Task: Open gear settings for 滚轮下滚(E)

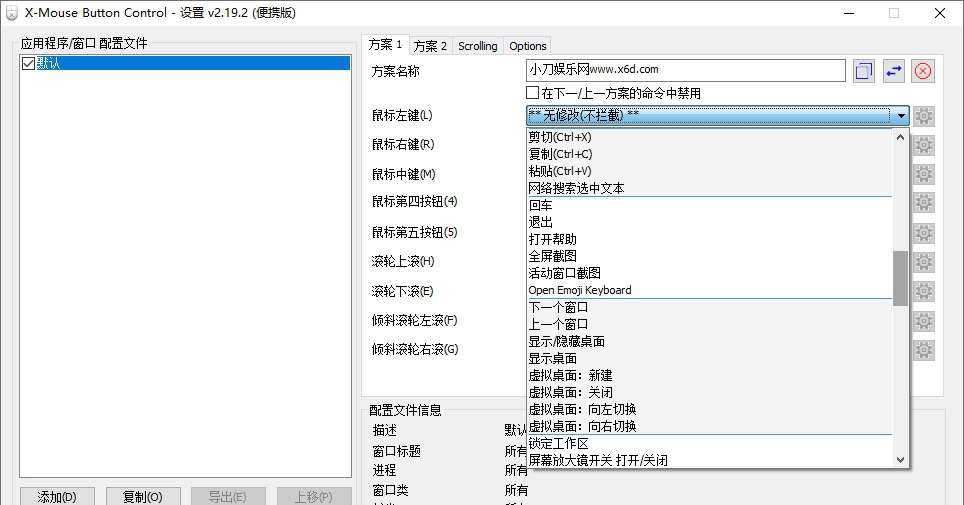Action: click(923, 291)
